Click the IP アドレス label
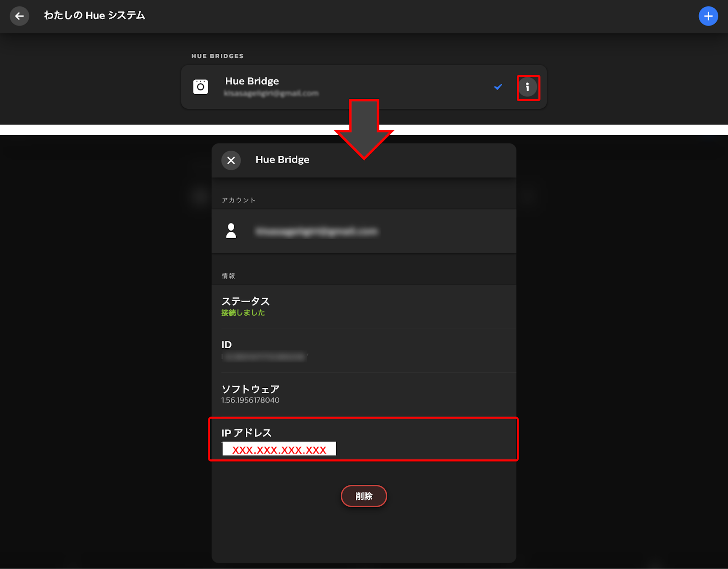Viewport: 728px width, 569px height. pos(246,433)
